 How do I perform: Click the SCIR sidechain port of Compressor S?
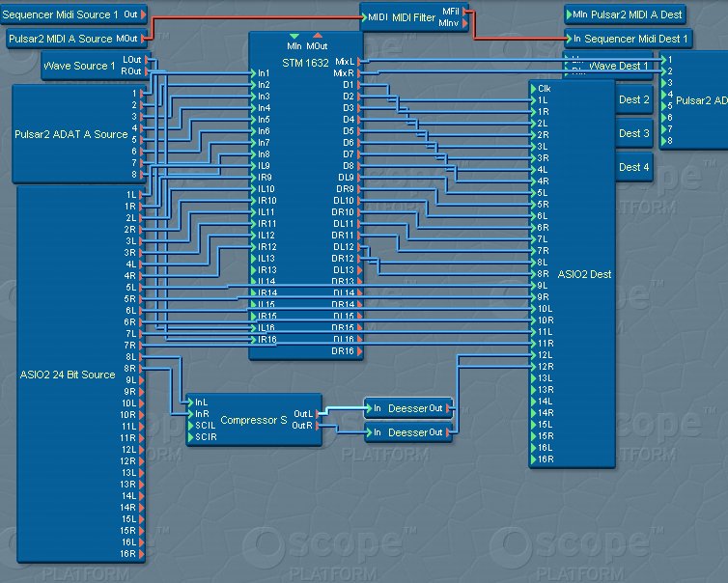tap(190, 437)
